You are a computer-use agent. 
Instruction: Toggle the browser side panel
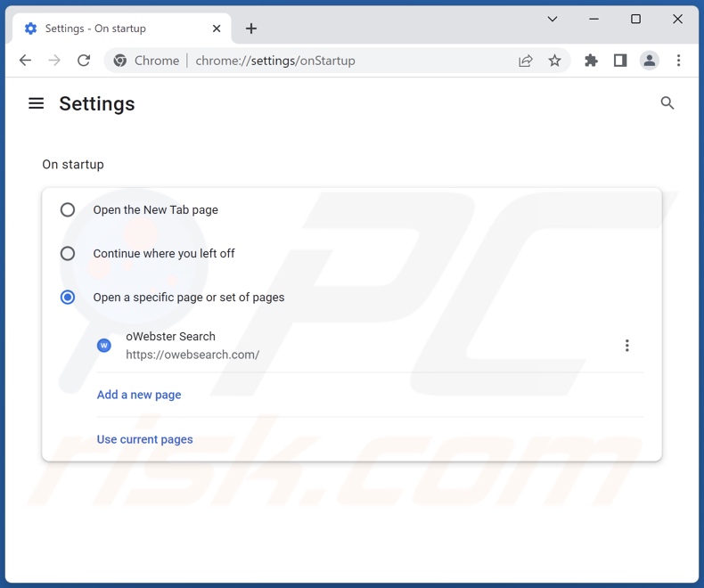pos(620,61)
